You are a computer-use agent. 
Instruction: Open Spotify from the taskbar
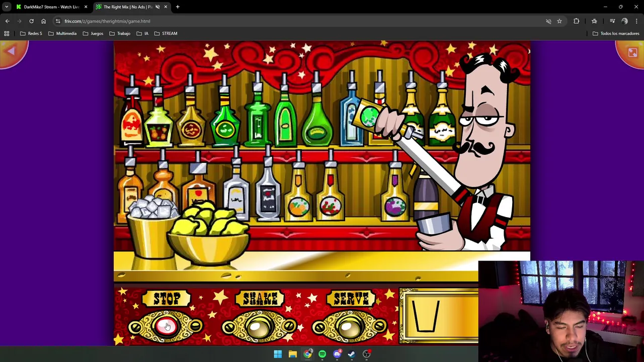click(322, 354)
